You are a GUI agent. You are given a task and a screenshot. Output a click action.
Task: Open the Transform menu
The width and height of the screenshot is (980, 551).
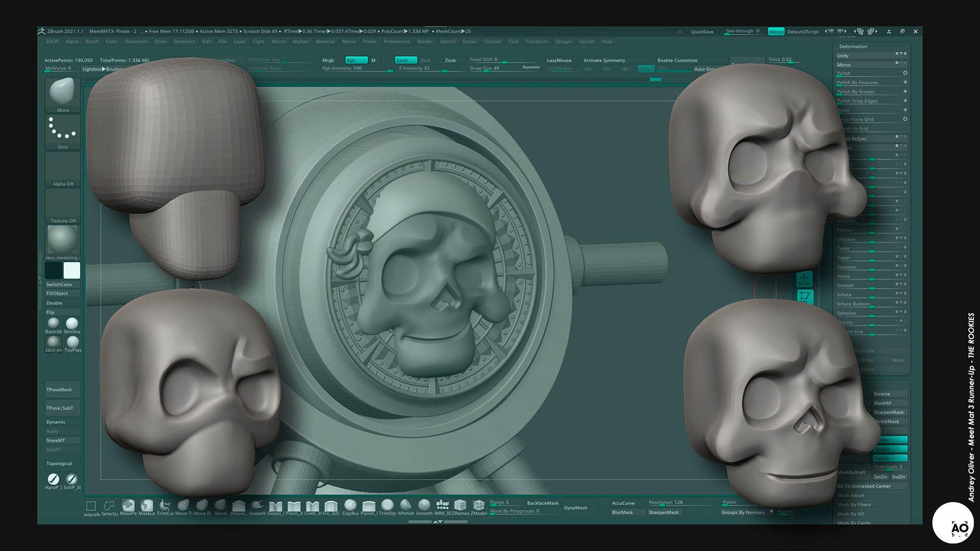pos(536,41)
